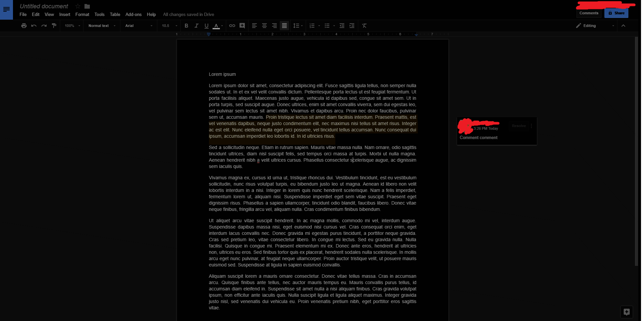Open numbered list style dropdown arrow
This screenshot has width=644, height=321.
point(319,26)
